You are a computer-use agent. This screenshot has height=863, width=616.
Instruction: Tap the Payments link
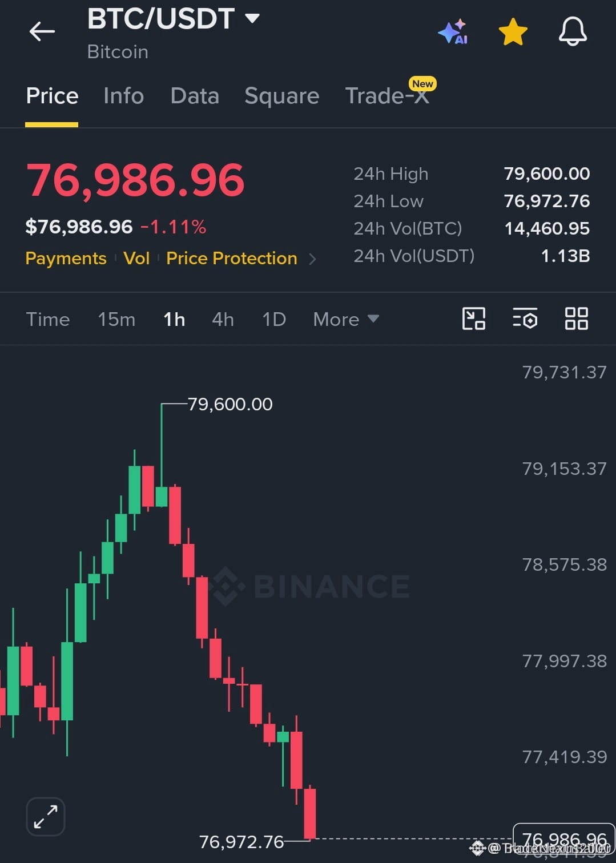point(66,259)
